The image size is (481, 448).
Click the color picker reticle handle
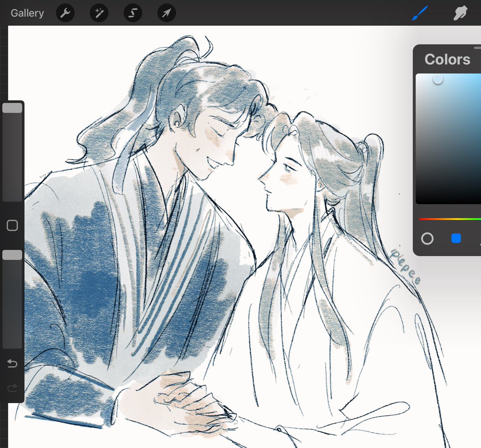(x=438, y=79)
